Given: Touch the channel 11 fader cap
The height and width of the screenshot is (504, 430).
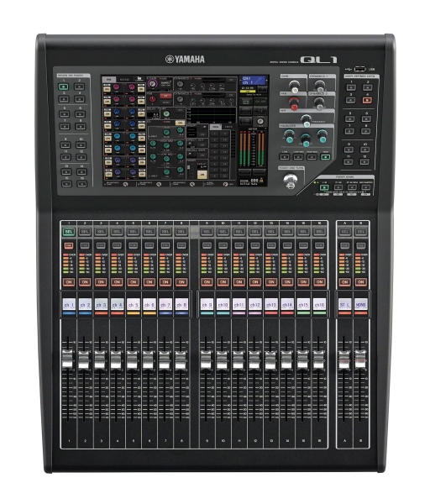Looking at the screenshot, I should pyautogui.click(x=238, y=360).
